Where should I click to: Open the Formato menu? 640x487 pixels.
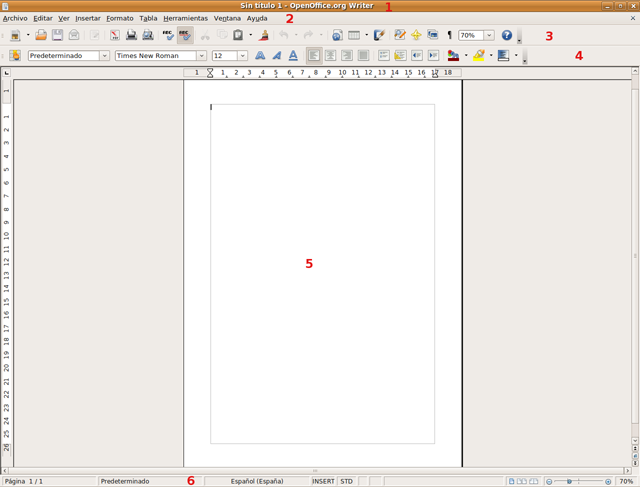[120, 18]
